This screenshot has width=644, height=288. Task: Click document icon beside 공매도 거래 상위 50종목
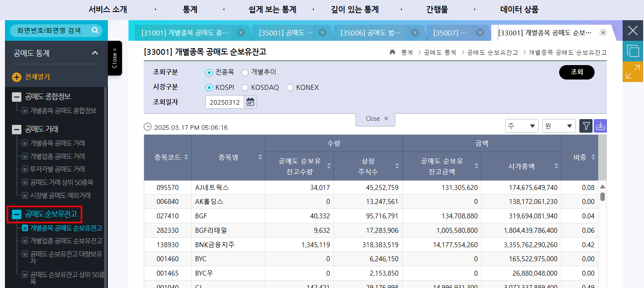coord(25,182)
